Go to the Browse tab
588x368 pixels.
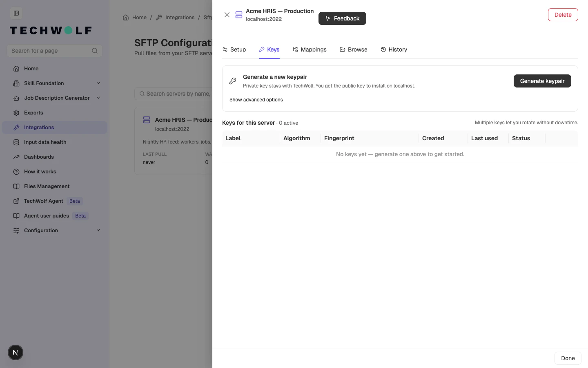[x=354, y=49]
